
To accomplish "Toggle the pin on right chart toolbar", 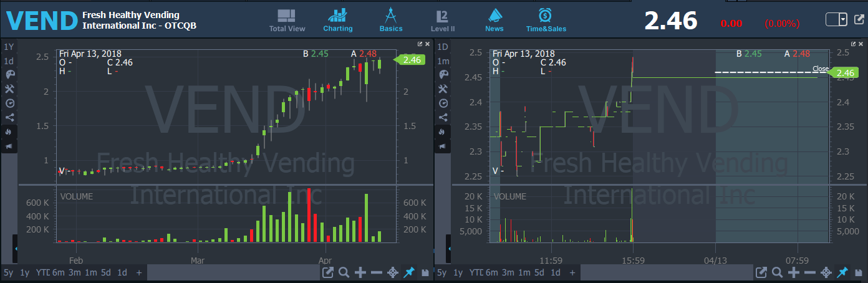I will coord(842,272).
